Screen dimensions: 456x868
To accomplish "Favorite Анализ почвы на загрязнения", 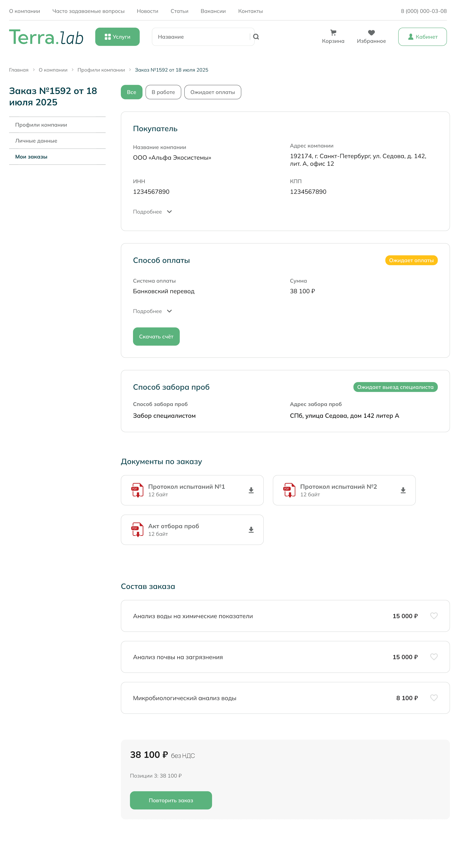I will pos(434,657).
